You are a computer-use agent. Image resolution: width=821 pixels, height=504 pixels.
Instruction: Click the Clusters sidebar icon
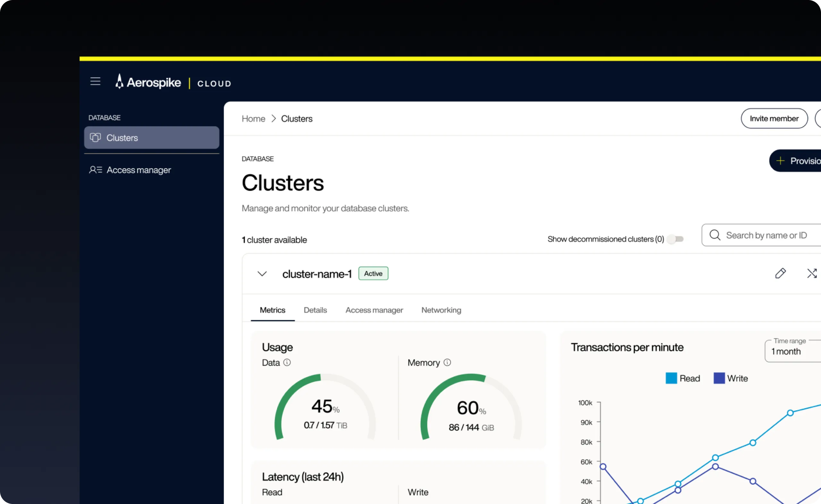(x=95, y=137)
